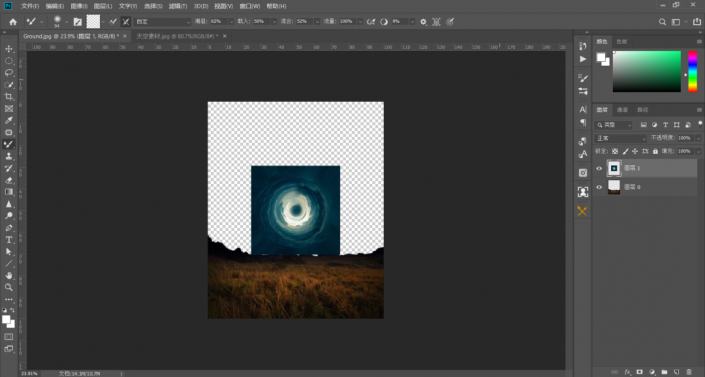The height and width of the screenshot is (377, 705).
Task: Click the hue spectrum slider bar
Action: click(692, 72)
